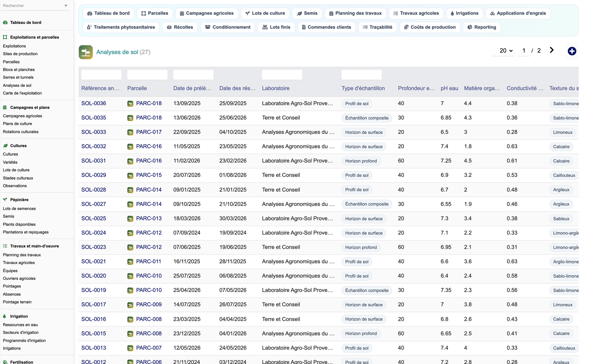Open Ouvriers agricoles in sidebar

19,278
